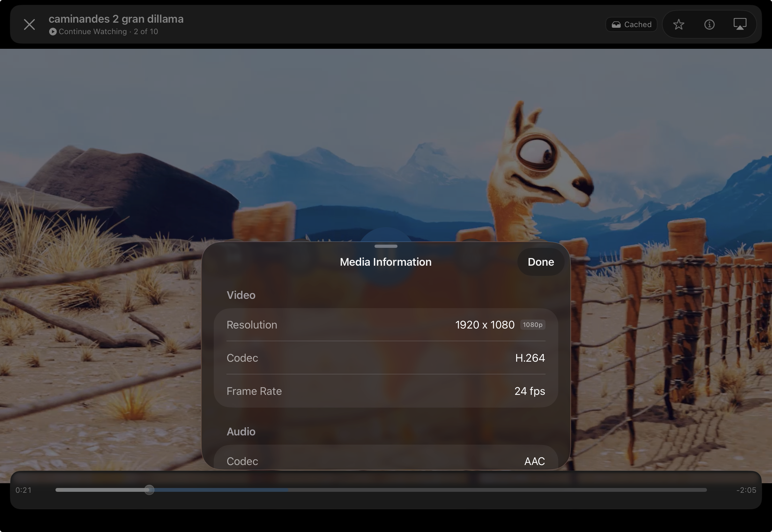This screenshot has height=532, width=772.
Task: Select the Frame Rate 24 fps row
Action: click(386, 391)
